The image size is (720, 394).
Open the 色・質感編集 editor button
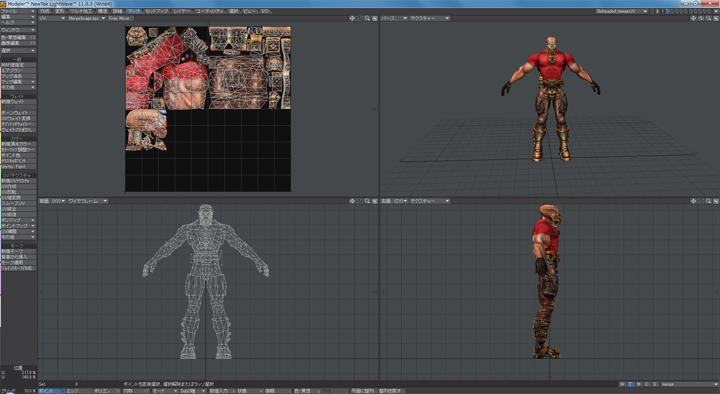tap(18, 37)
